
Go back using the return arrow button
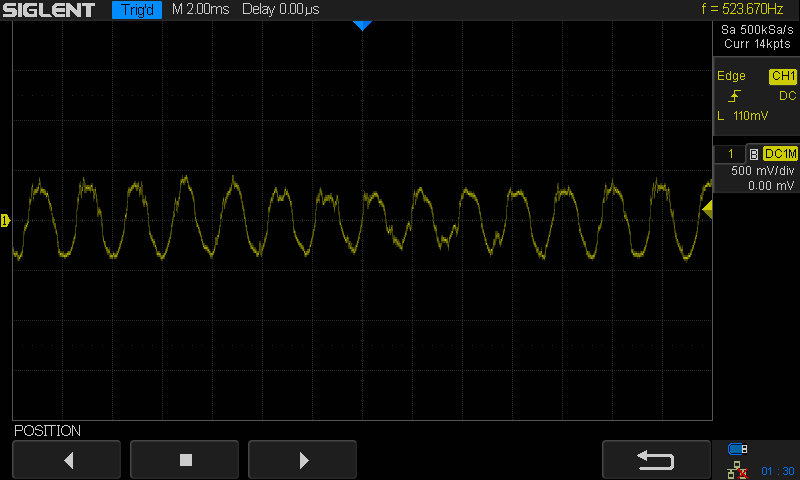pos(656,460)
